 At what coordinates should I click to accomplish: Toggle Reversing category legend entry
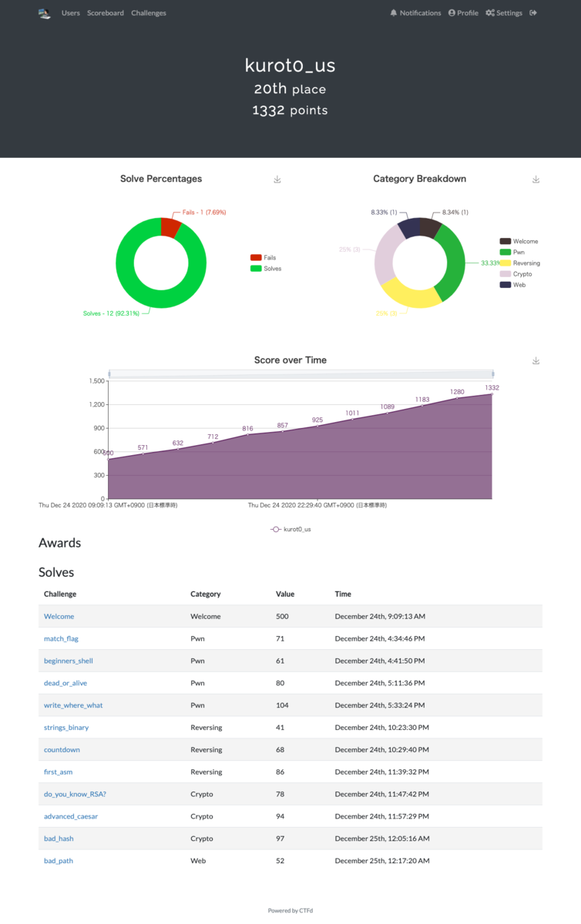(x=520, y=263)
